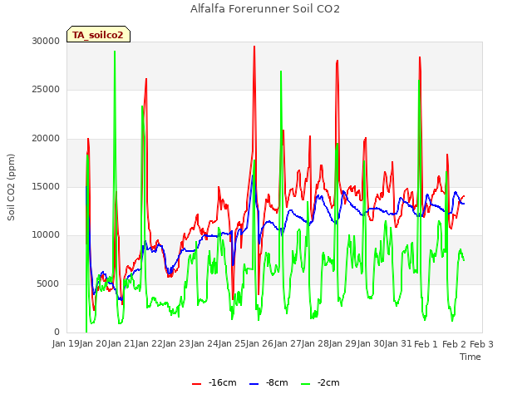
Task: Click the Jan 19 x-axis label
Action: [66, 343]
